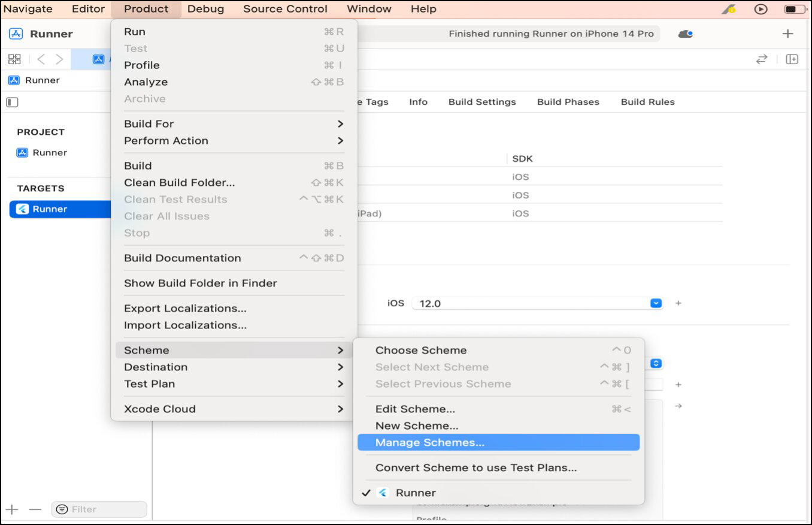Choose Manage Schemes menu item

(x=429, y=443)
